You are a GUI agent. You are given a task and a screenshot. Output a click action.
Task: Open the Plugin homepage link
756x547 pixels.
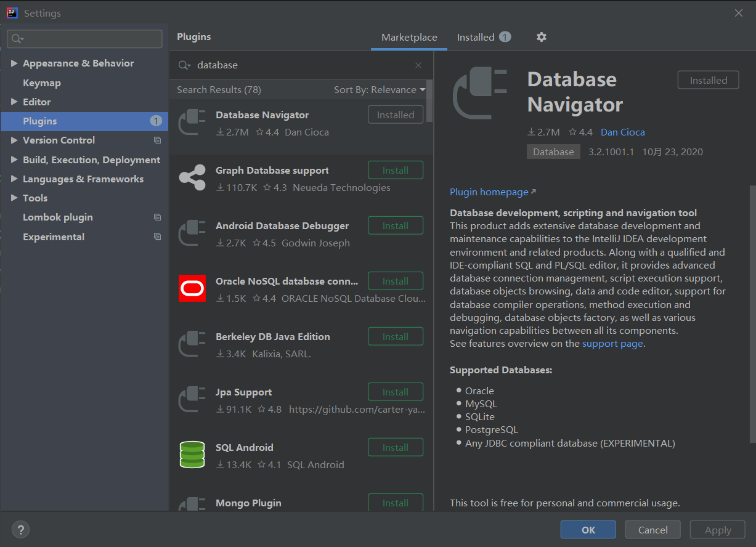point(489,192)
